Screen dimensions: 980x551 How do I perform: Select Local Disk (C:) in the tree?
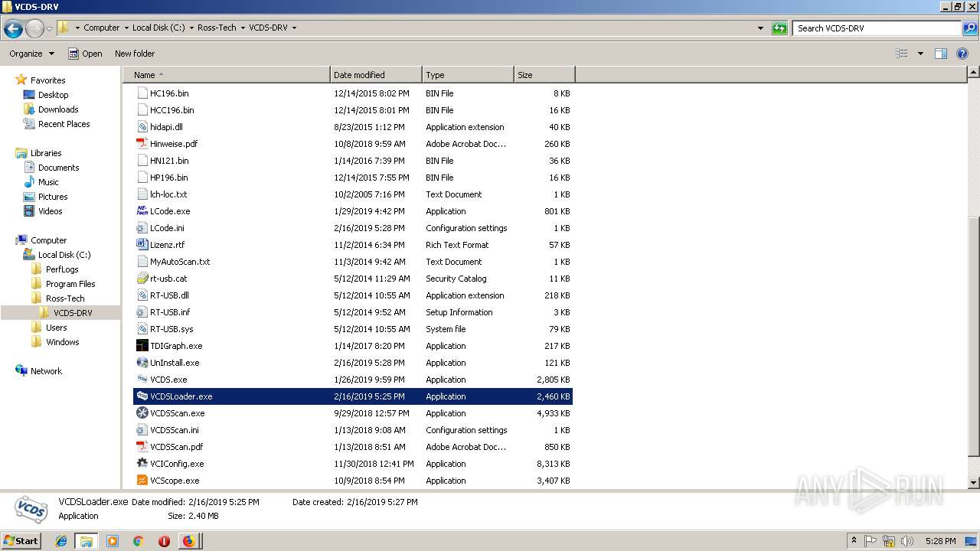tap(64, 255)
